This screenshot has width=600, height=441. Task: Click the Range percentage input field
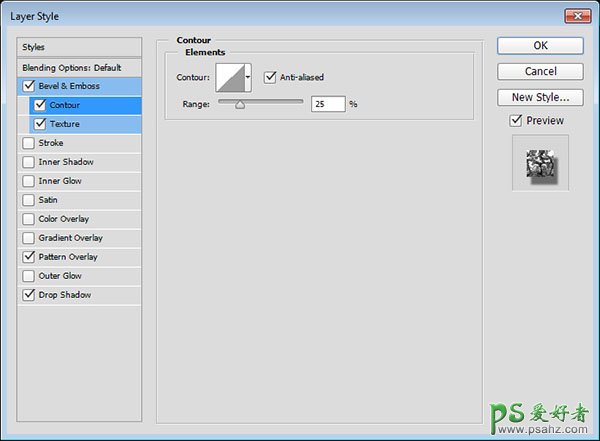click(327, 104)
